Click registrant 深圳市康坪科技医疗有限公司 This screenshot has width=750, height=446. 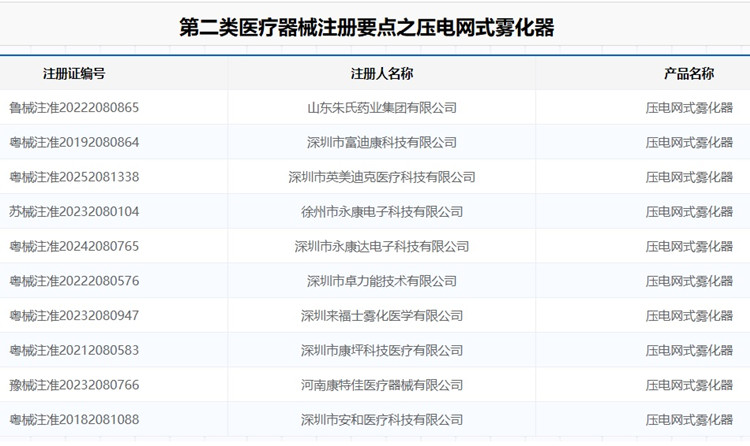pos(381,351)
